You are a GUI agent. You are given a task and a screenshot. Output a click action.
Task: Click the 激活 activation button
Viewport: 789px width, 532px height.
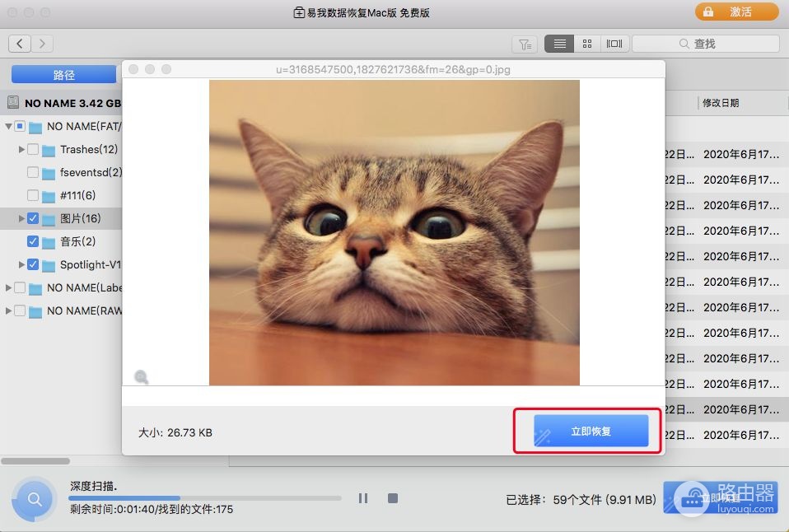736,12
